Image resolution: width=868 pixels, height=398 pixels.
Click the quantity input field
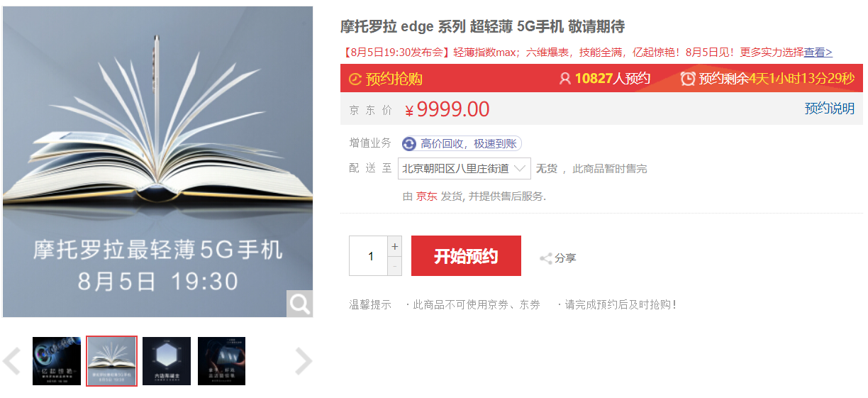[x=369, y=256]
